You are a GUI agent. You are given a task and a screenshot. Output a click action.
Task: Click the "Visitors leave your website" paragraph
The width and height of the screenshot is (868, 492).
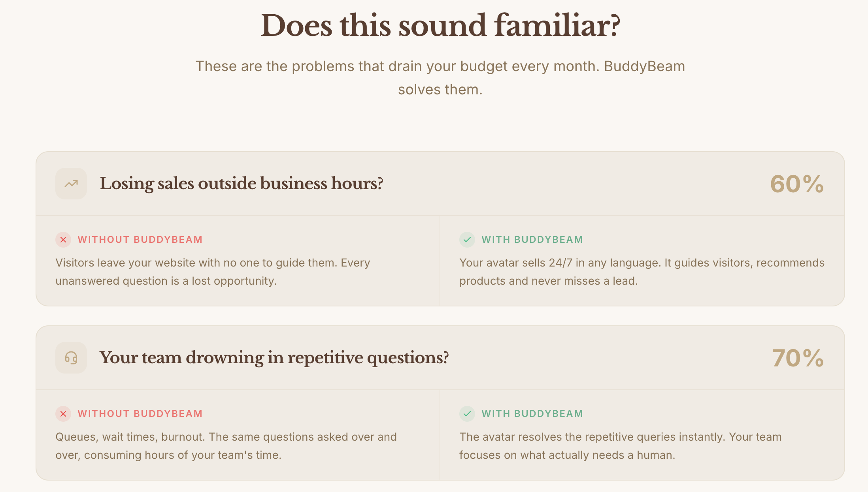[x=213, y=272]
